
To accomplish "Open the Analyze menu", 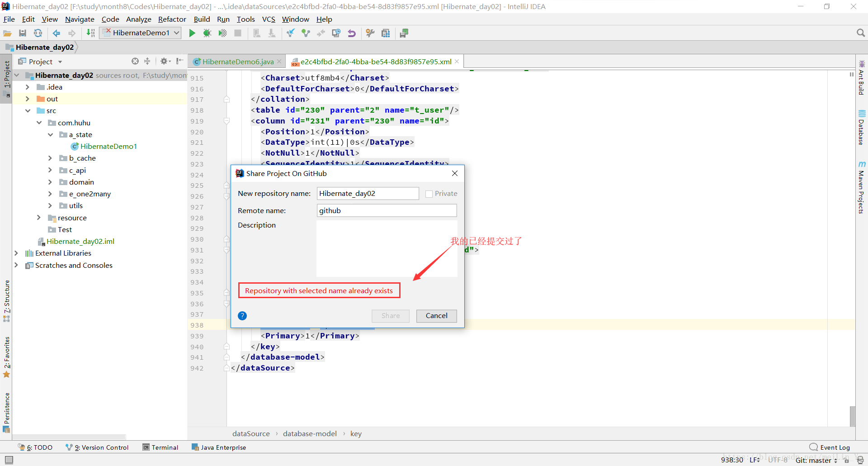I will [x=139, y=19].
